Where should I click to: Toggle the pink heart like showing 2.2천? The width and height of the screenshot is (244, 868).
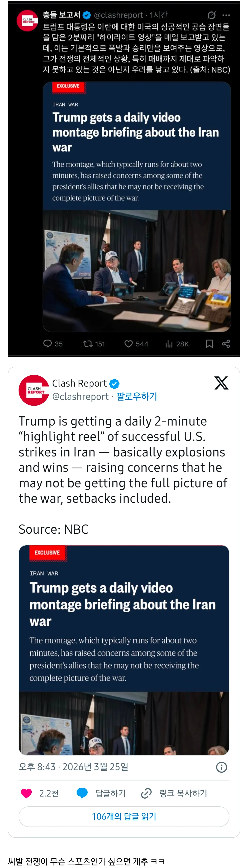(x=40, y=793)
